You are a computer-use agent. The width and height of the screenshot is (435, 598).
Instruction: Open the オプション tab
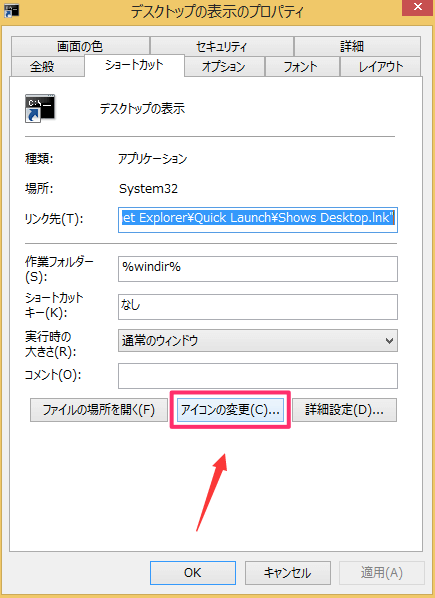click(224, 67)
